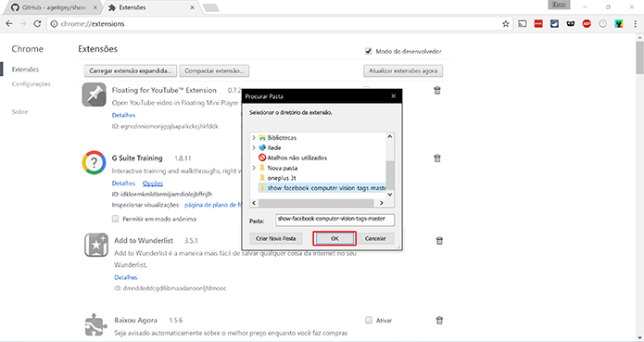The height and width of the screenshot is (342, 644).
Task: Delete Baixou Agora extension trash icon
Action: 439,321
